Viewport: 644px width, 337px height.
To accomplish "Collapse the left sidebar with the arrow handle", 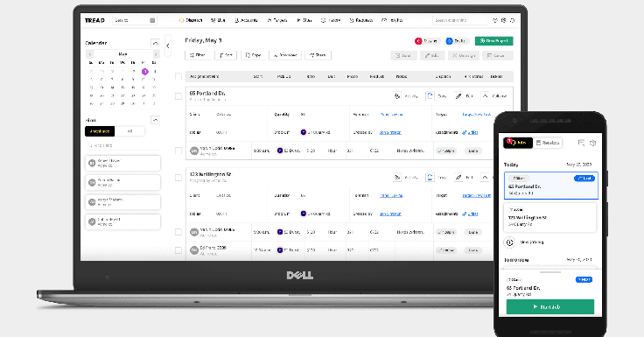I will [x=168, y=46].
